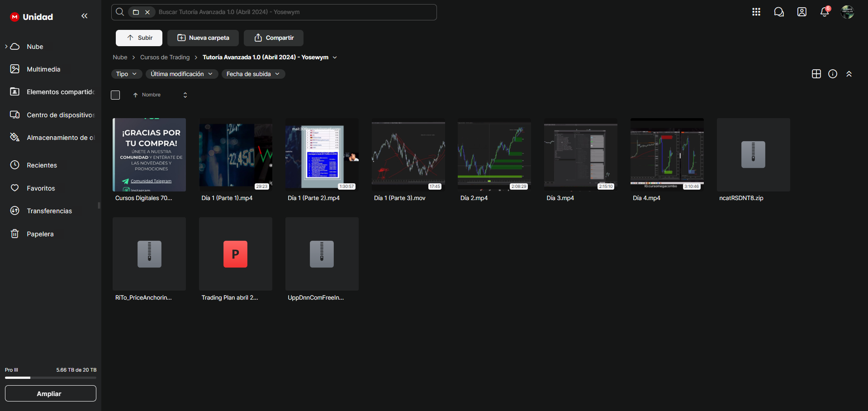
Task: Open the apps grid menu
Action: pos(756,12)
